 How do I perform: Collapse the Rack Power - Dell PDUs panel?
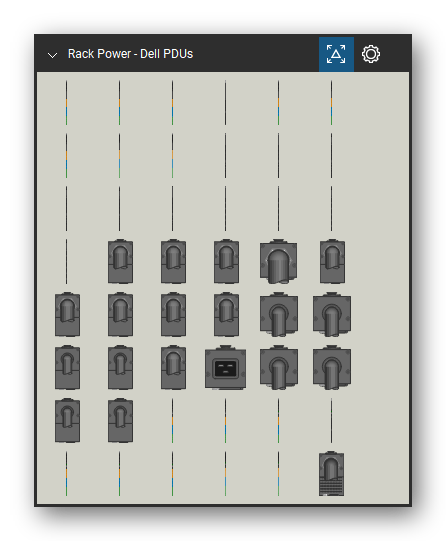(x=52, y=55)
